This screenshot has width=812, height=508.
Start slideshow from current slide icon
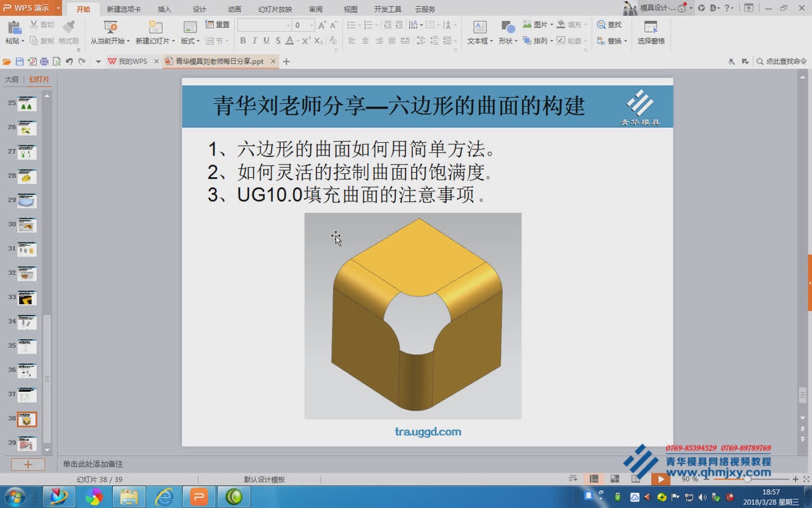click(110, 27)
